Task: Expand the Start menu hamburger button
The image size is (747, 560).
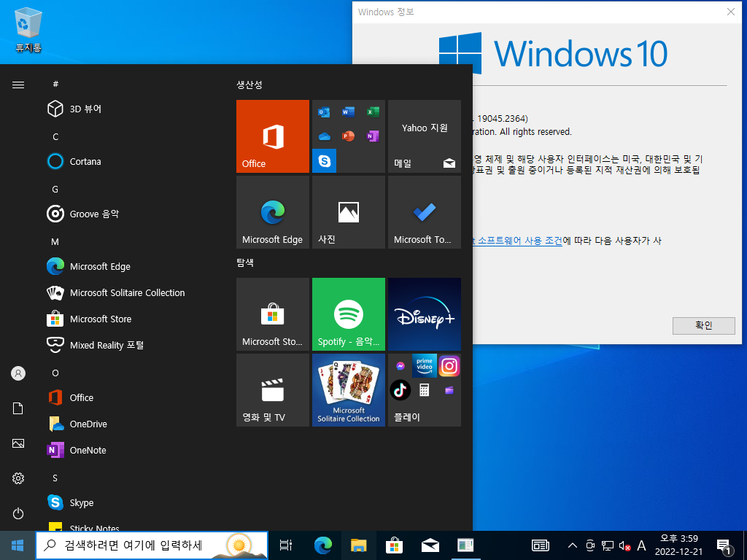Action: pos(18,85)
